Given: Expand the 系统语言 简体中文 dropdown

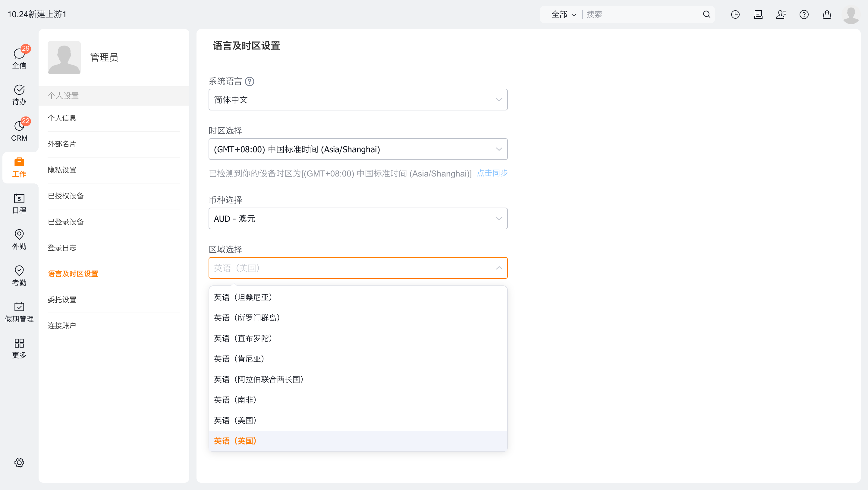Looking at the screenshot, I should (358, 100).
